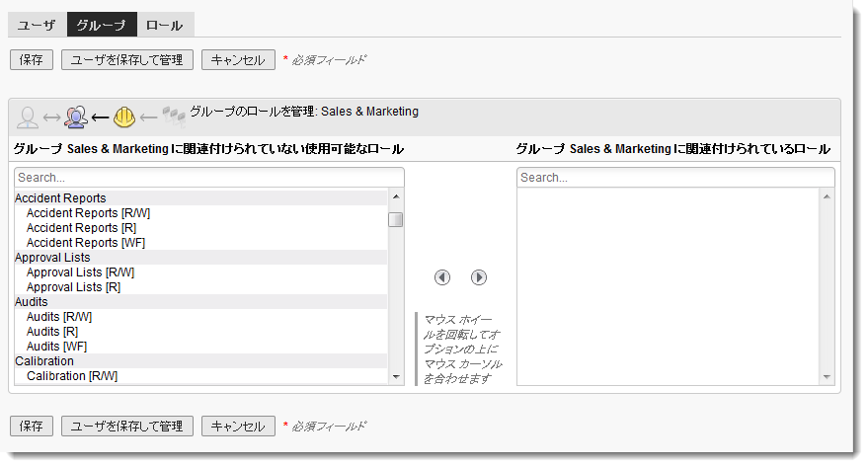This screenshot has width=868, height=467.
Task: Select Accident Reports [R/W] role
Action: tap(200, 213)
